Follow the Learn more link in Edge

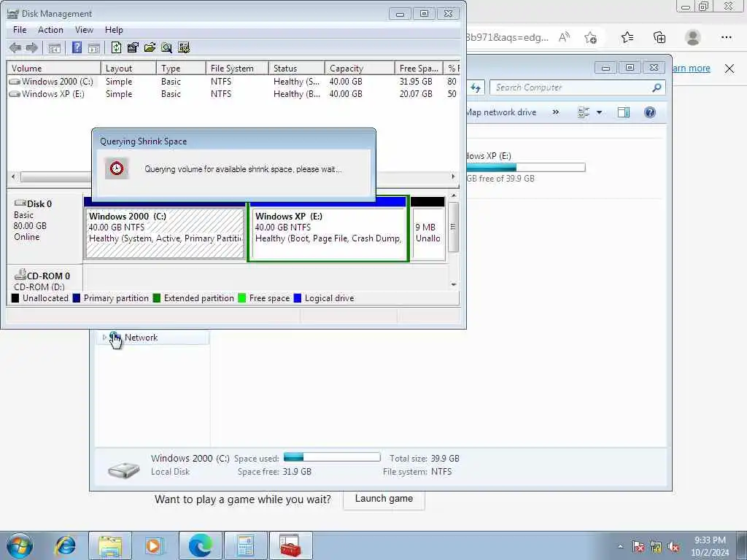point(692,68)
